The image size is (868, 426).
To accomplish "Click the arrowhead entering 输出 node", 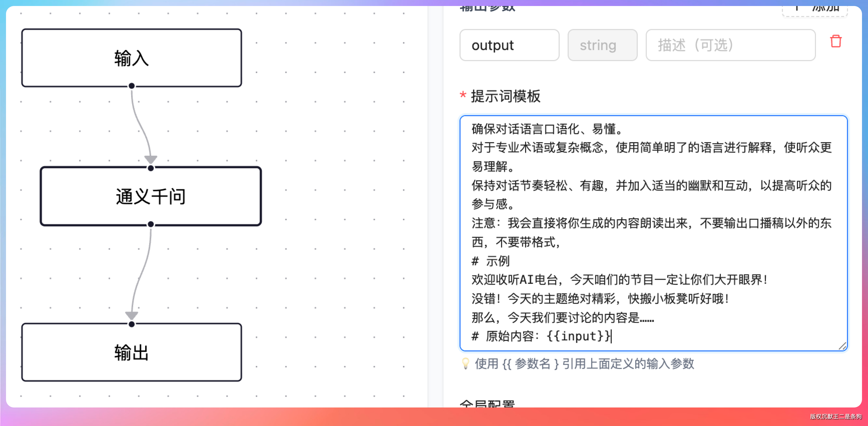I will [x=132, y=315].
